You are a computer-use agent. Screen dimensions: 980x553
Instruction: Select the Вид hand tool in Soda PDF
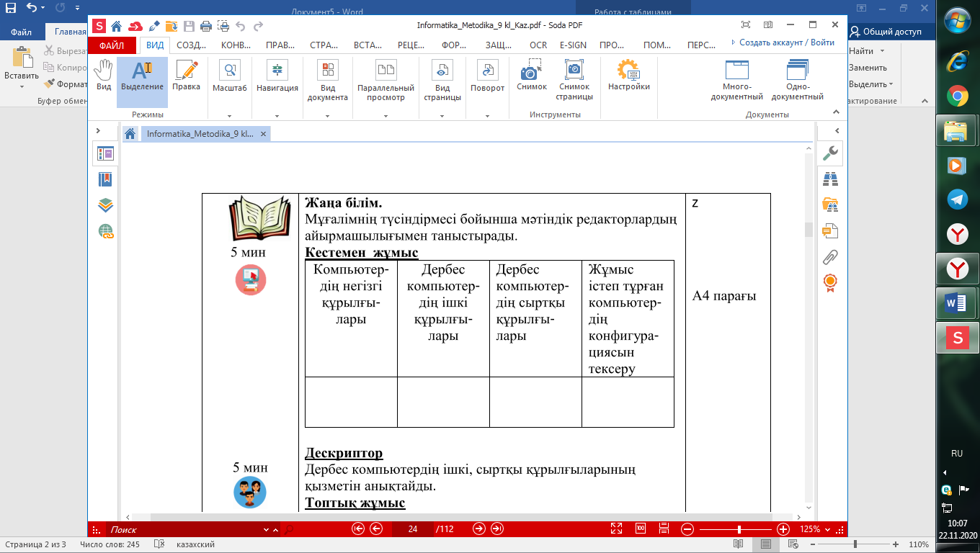pos(104,76)
